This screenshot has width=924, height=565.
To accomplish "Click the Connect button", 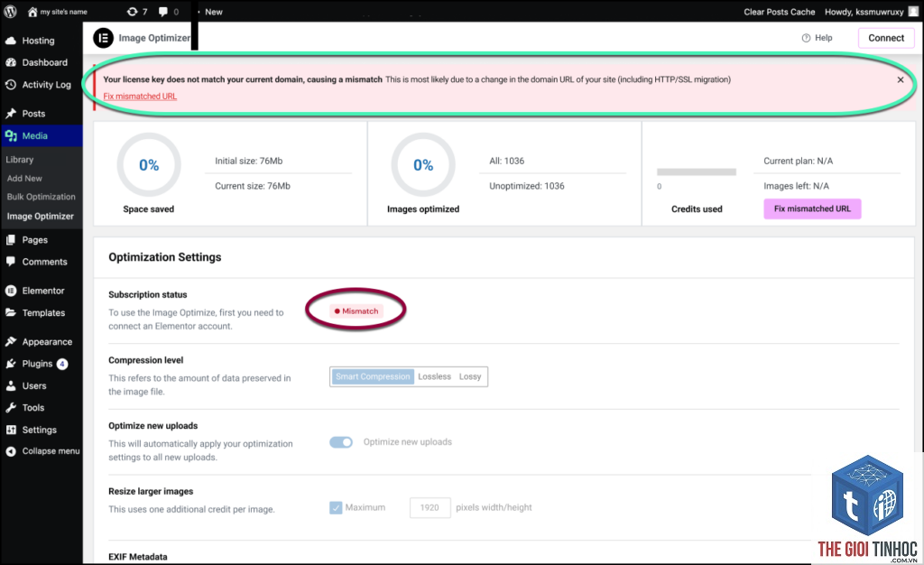I will click(x=886, y=38).
